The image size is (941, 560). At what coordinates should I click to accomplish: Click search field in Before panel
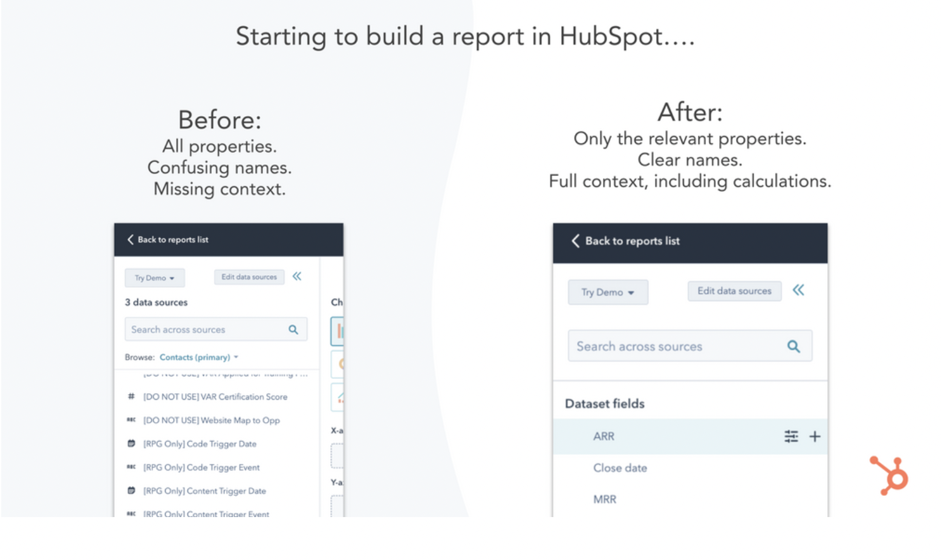[216, 330]
